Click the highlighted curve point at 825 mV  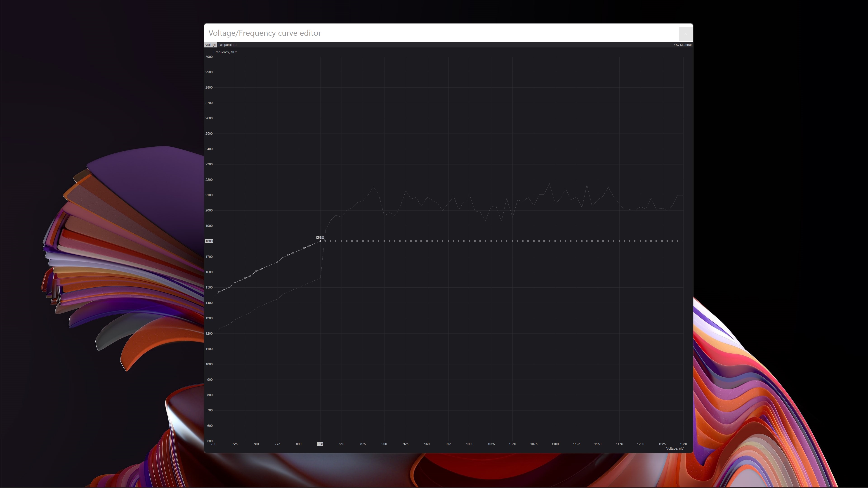click(x=320, y=241)
